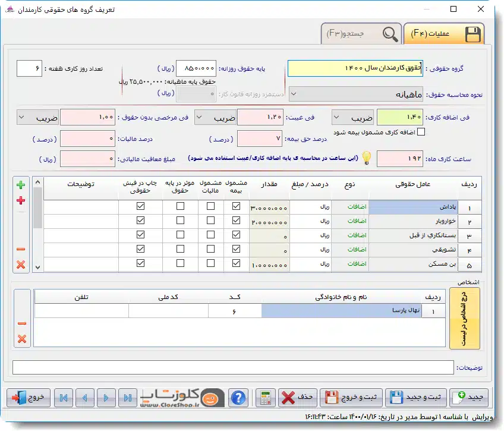Click the tax exemption amount field

[87, 159]
